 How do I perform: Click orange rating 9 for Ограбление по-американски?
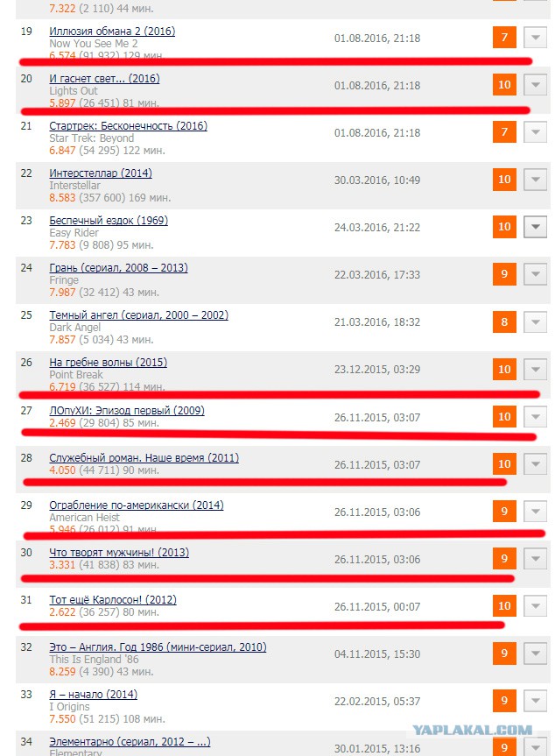(x=504, y=511)
